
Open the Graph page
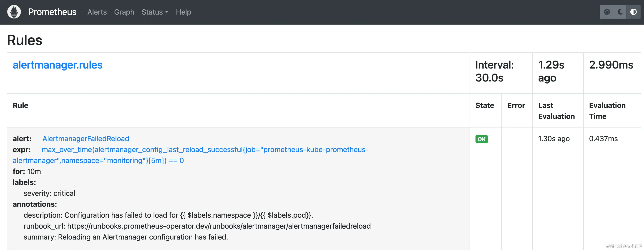(x=124, y=12)
